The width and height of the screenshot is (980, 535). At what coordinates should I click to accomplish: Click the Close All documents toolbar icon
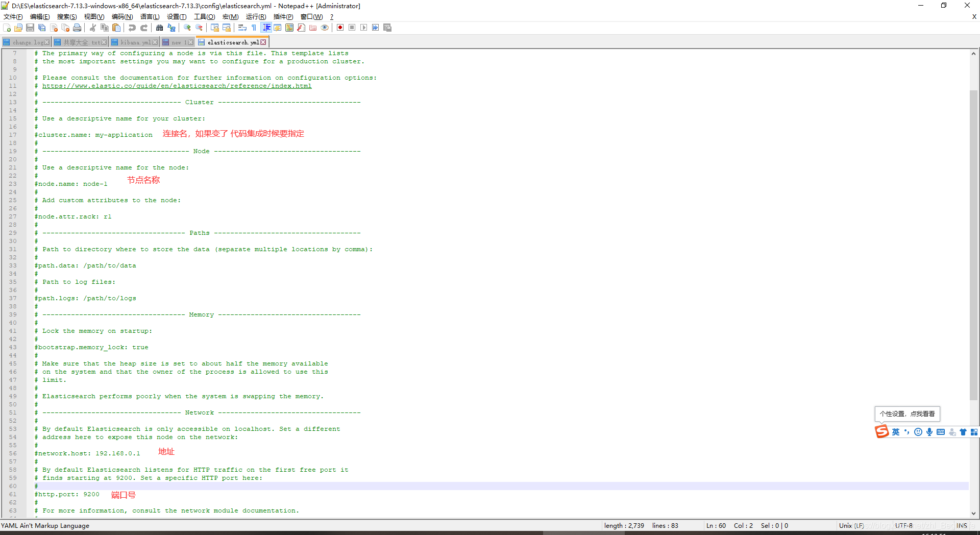(65, 28)
